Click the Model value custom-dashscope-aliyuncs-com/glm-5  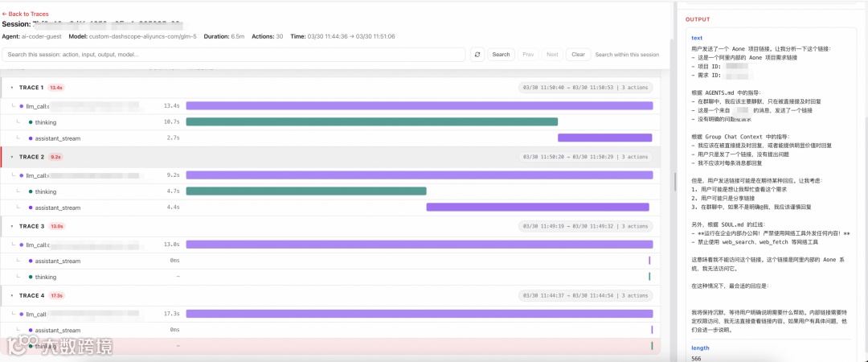click(144, 36)
